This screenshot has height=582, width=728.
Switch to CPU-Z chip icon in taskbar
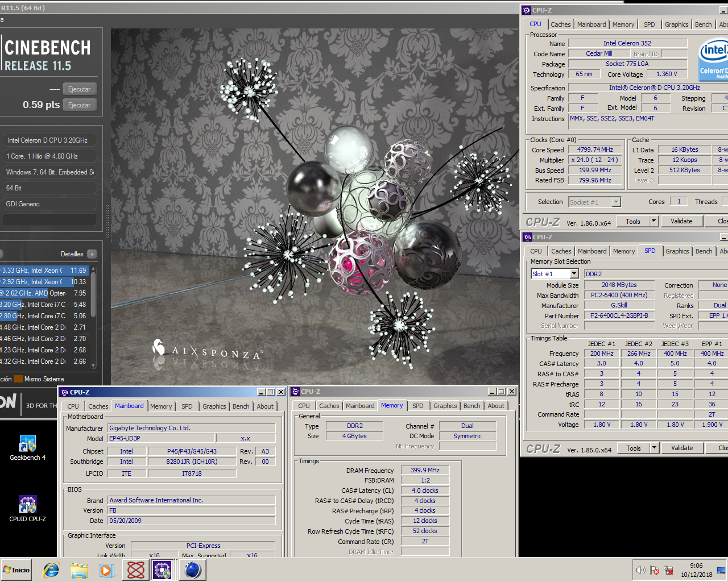pyautogui.click(x=162, y=570)
